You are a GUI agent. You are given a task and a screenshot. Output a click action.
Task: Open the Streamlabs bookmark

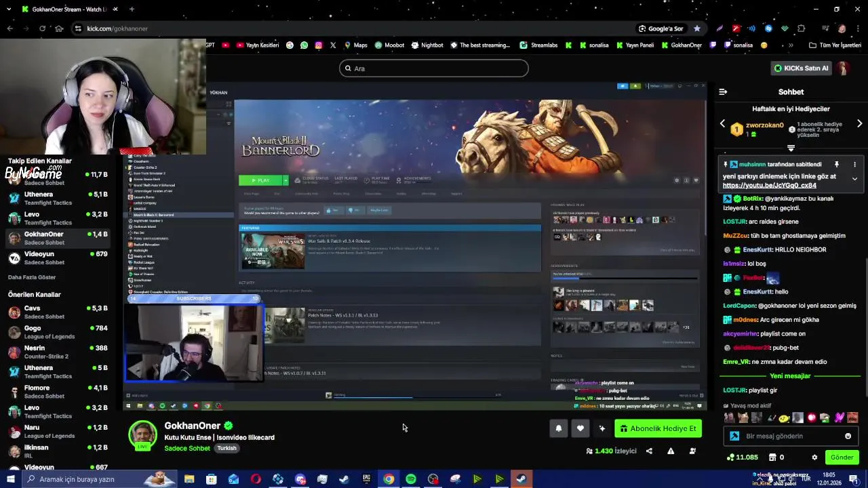539,45
